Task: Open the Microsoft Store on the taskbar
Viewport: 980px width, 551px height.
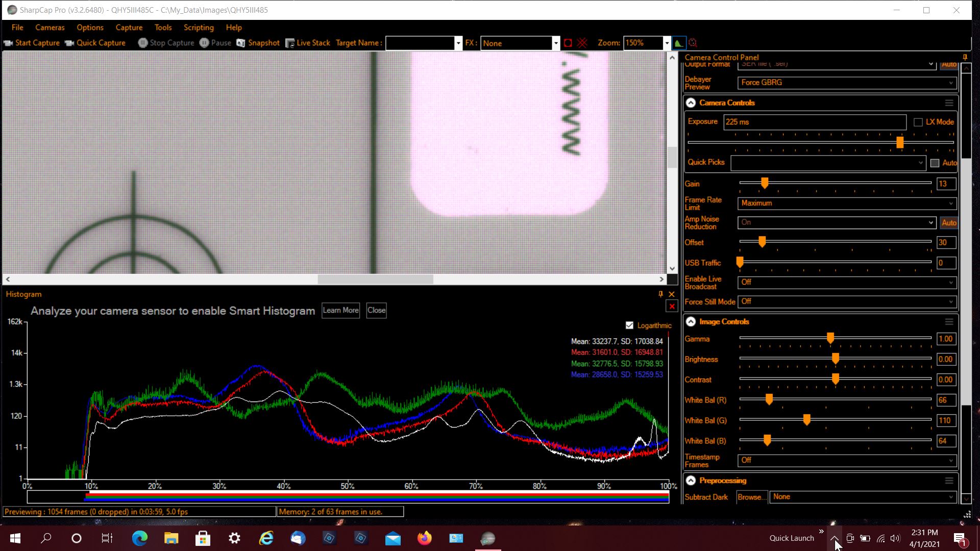Action: pyautogui.click(x=203, y=538)
